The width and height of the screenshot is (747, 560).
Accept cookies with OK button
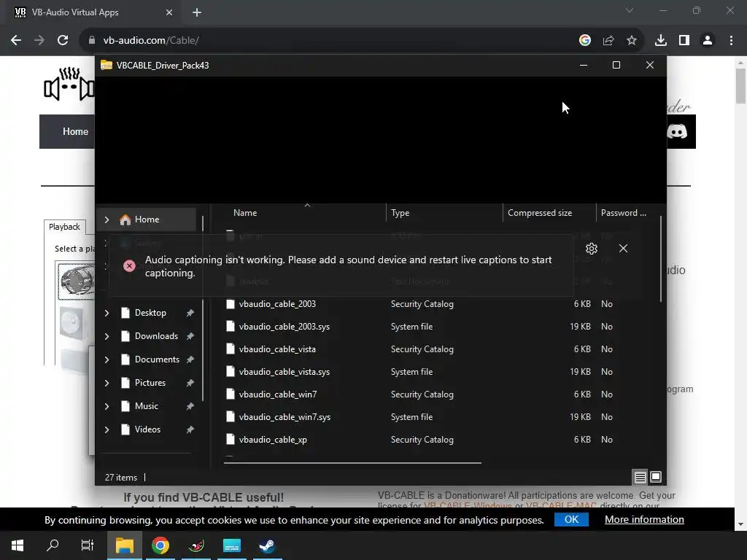point(571,519)
